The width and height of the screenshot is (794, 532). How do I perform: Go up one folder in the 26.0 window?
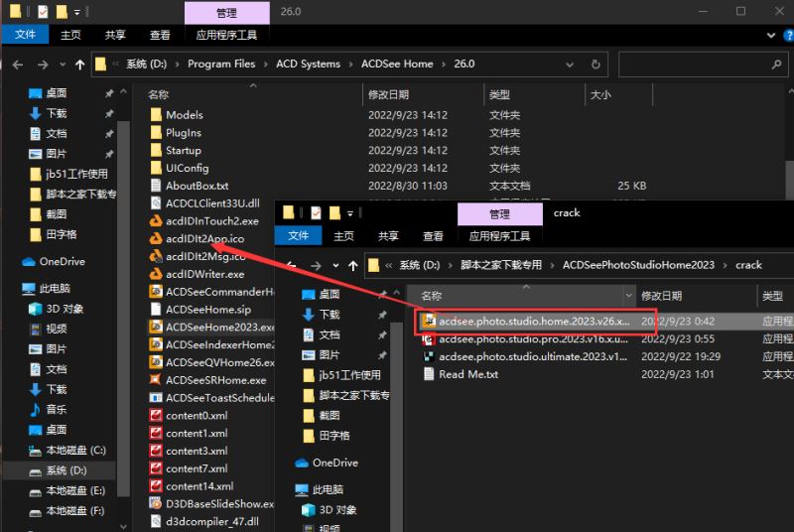79,65
